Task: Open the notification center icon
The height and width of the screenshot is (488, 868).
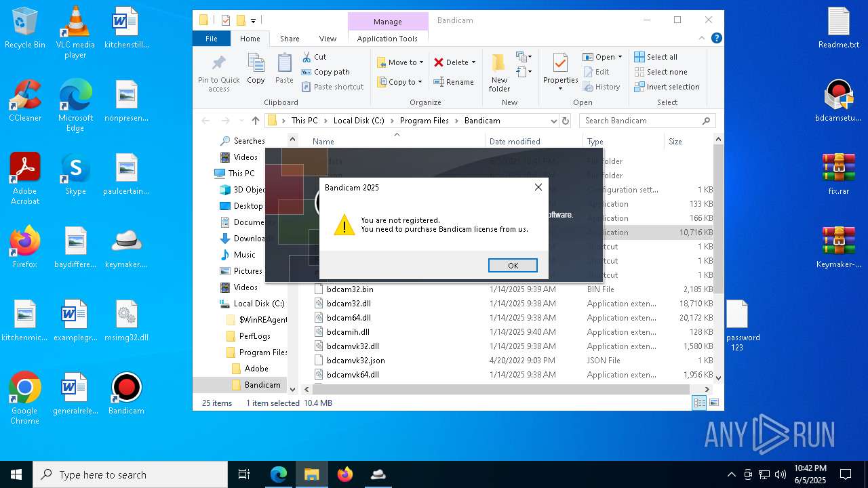Action: pyautogui.click(x=846, y=474)
